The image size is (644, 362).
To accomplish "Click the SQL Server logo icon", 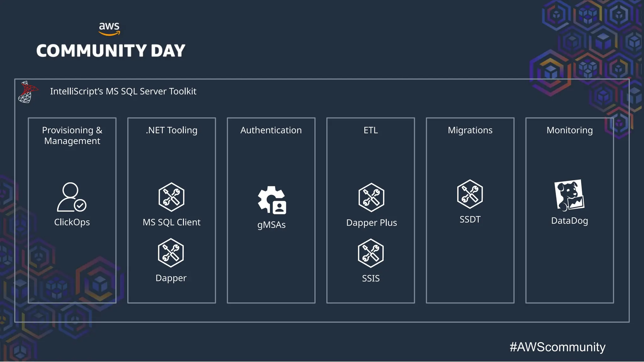I will [28, 92].
